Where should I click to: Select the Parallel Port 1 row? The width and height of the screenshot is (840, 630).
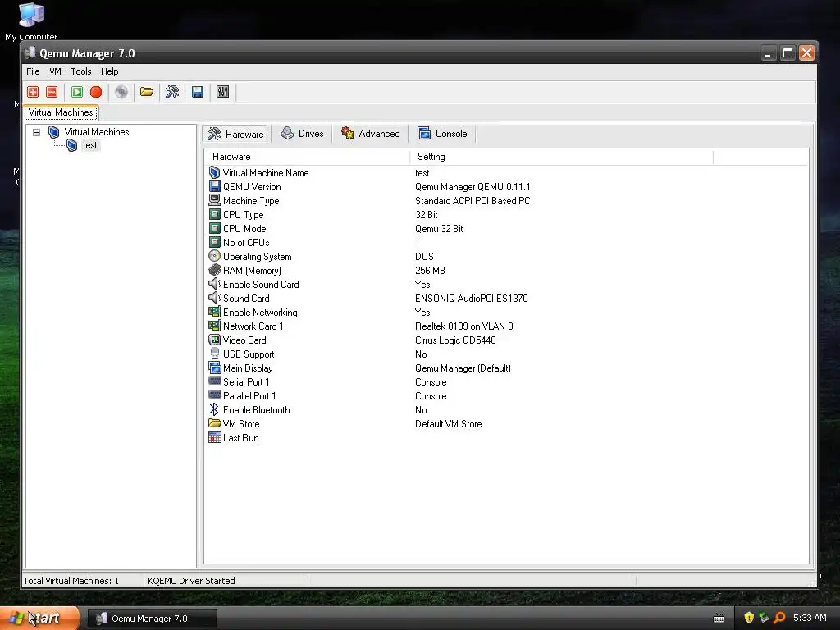(x=506, y=396)
